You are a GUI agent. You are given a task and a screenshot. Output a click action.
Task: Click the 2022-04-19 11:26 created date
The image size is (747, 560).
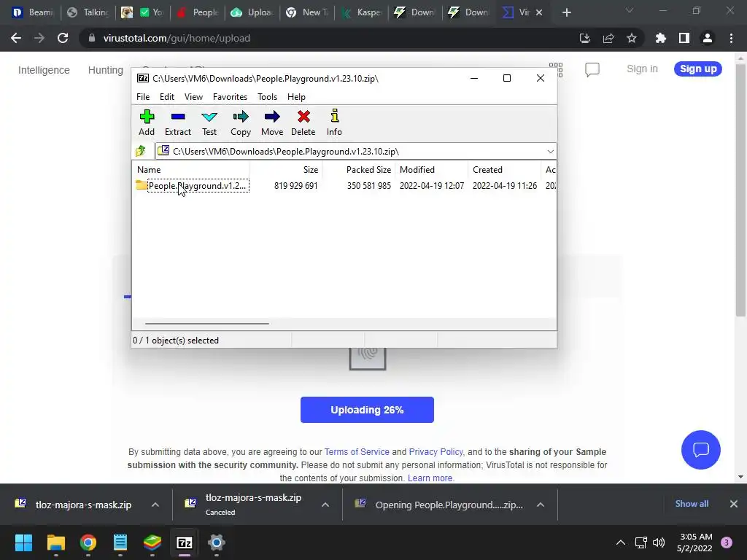[505, 186]
